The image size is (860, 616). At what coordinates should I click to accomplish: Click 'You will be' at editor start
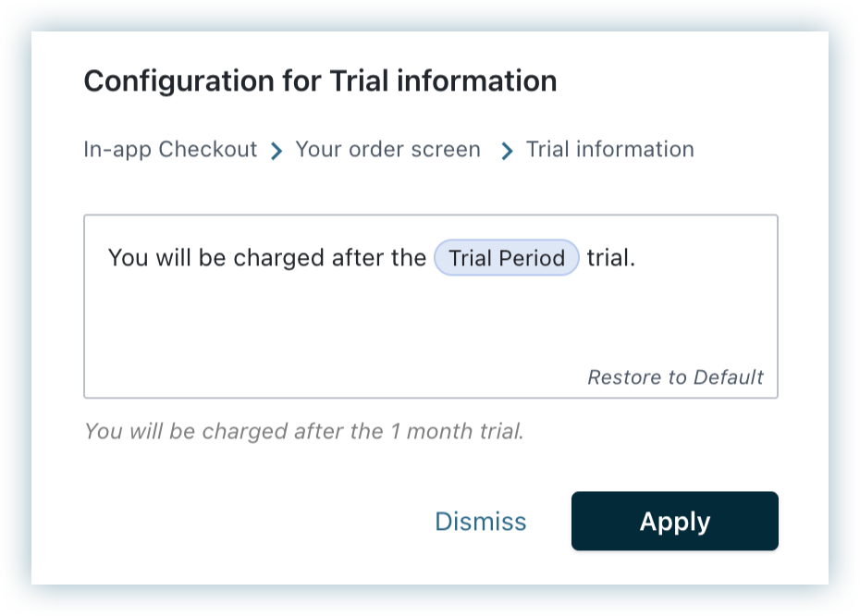click(166, 257)
